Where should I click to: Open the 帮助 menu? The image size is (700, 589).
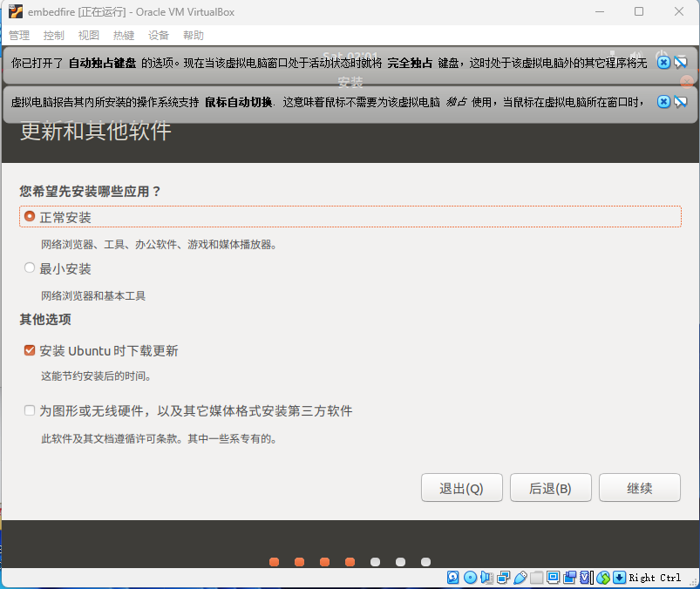point(194,35)
